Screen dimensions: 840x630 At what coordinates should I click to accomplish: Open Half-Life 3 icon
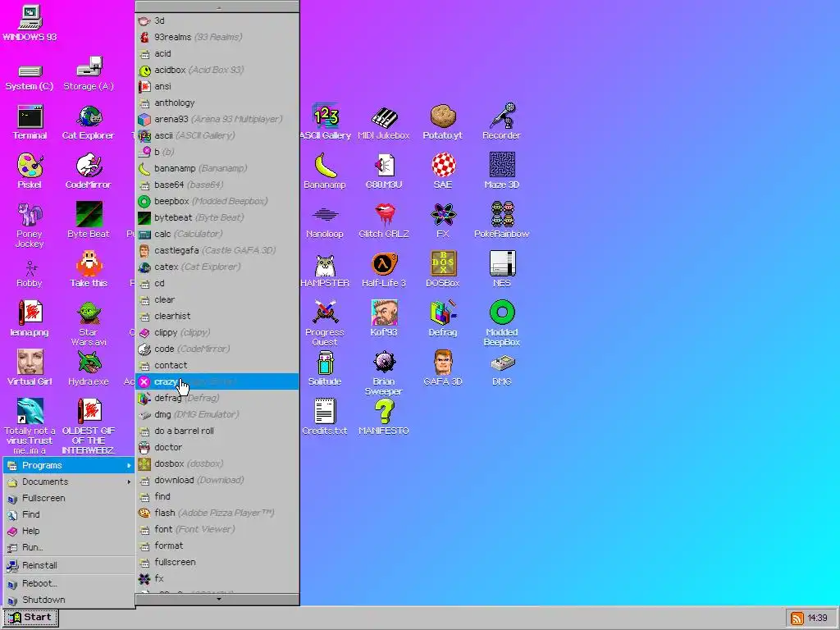click(384, 269)
